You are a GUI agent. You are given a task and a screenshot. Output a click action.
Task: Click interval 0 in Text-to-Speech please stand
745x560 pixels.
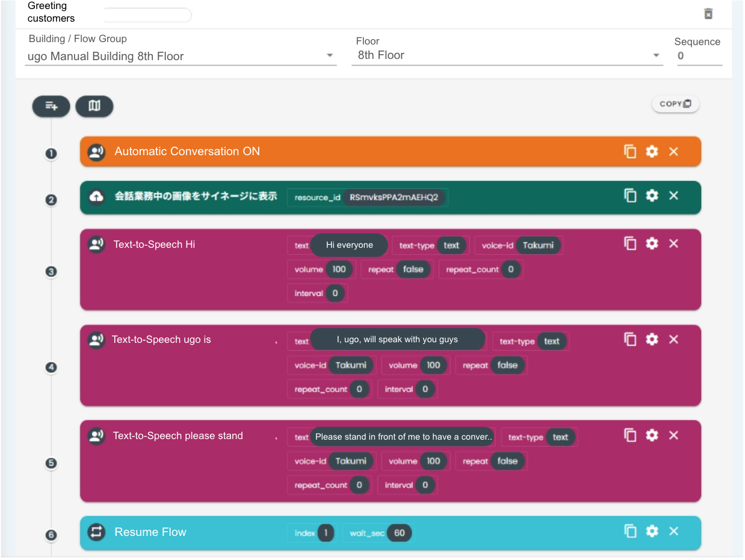pyautogui.click(x=425, y=485)
